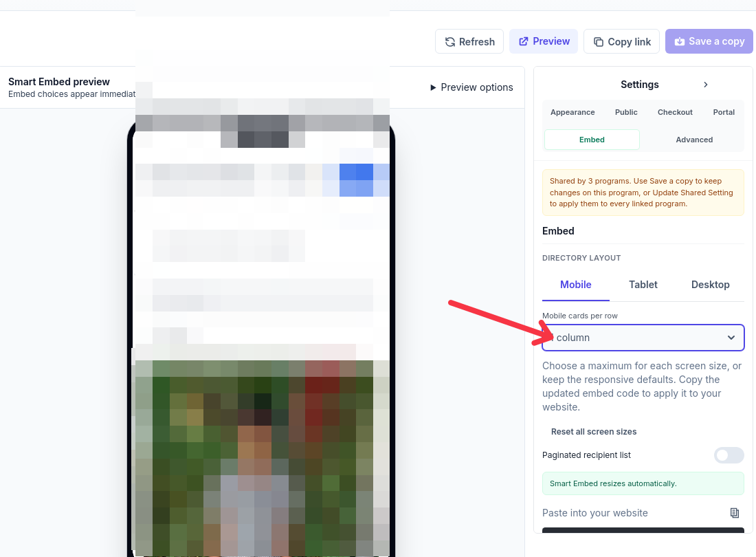The image size is (756, 557).
Task: Select the Embed settings tab
Action: 592,140
